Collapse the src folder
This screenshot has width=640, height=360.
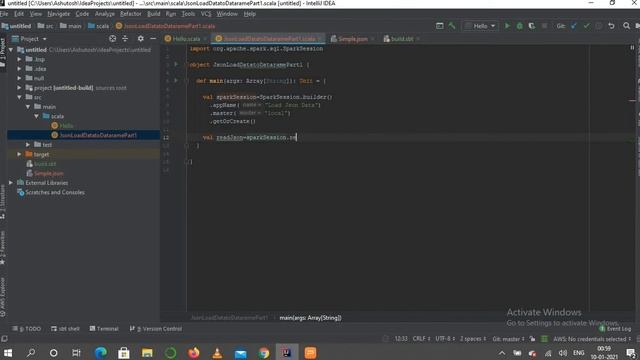(x=19, y=97)
